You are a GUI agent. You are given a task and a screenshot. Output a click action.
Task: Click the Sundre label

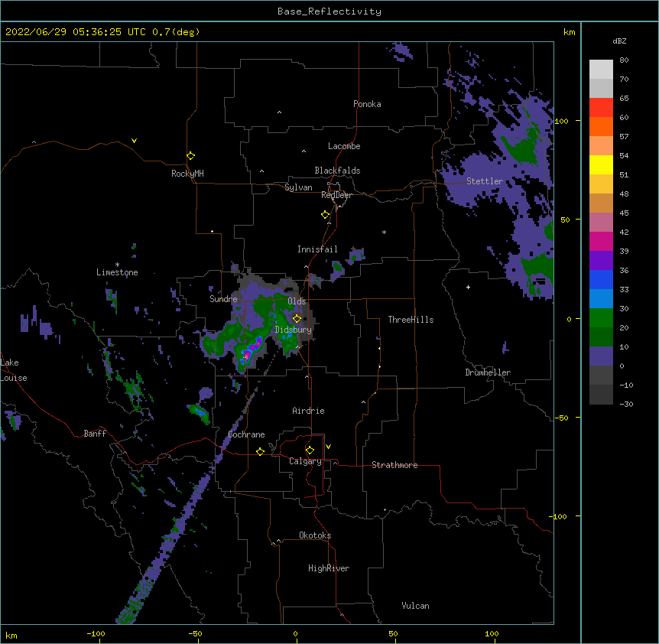tap(223, 299)
